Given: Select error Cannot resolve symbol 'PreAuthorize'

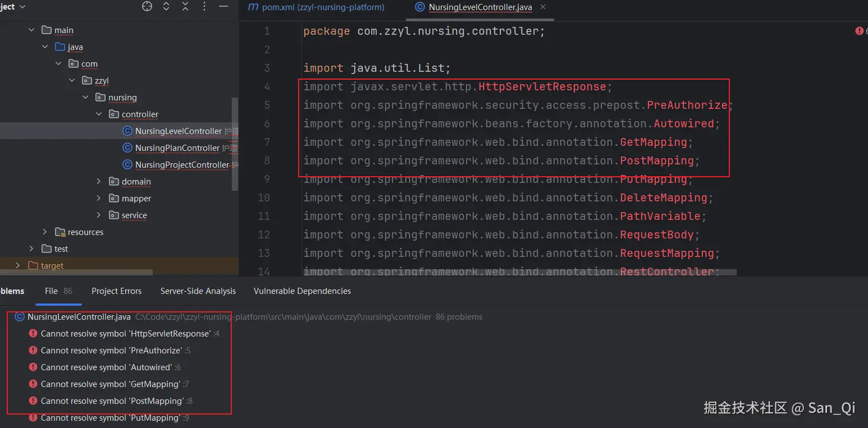Looking at the screenshot, I should tap(111, 350).
